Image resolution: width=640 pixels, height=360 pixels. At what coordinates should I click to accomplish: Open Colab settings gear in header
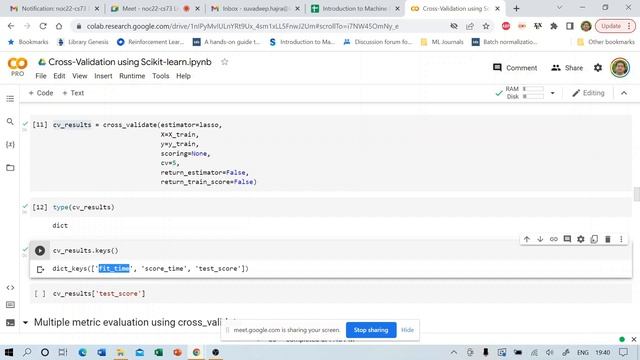click(598, 68)
